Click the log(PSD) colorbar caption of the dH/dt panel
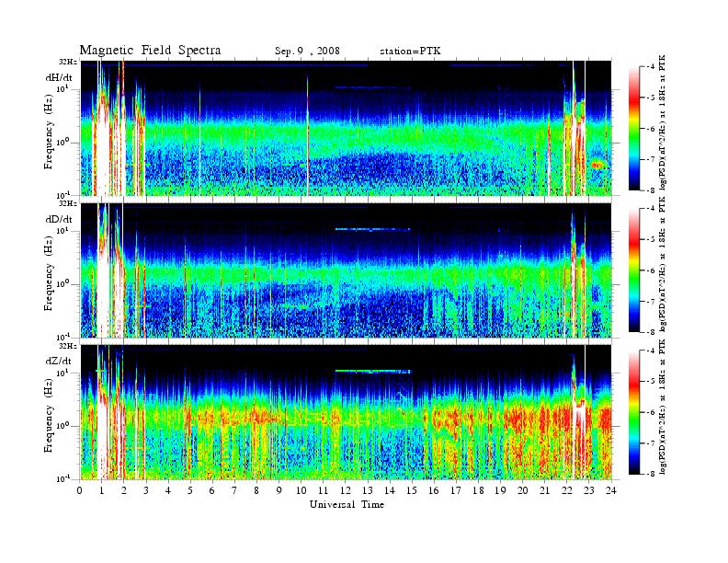This screenshot has height=563, width=728. [662, 122]
